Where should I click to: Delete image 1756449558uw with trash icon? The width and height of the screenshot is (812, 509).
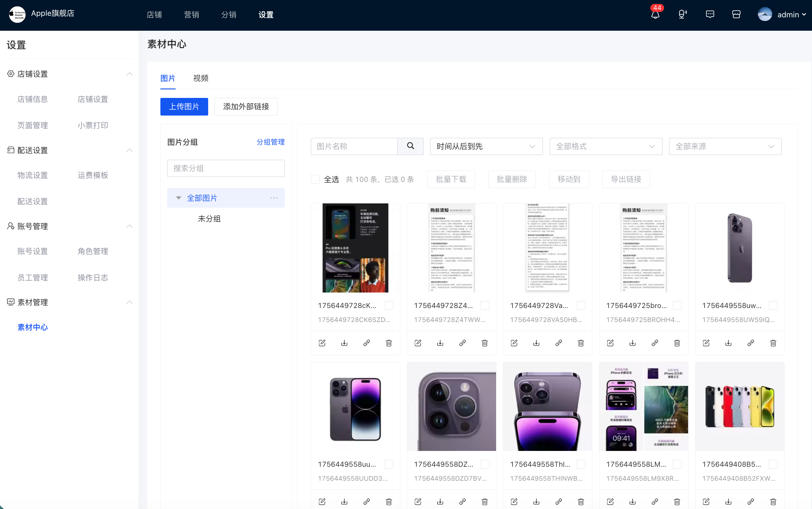point(773,343)
